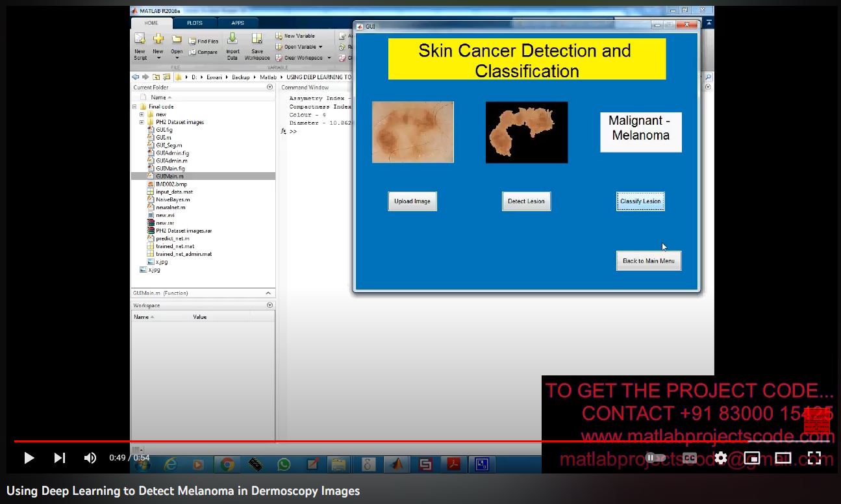Expand the PH2 Dataset images folder
The width and height of the screenshot is (841, 504).
click(x=142, y=122)
